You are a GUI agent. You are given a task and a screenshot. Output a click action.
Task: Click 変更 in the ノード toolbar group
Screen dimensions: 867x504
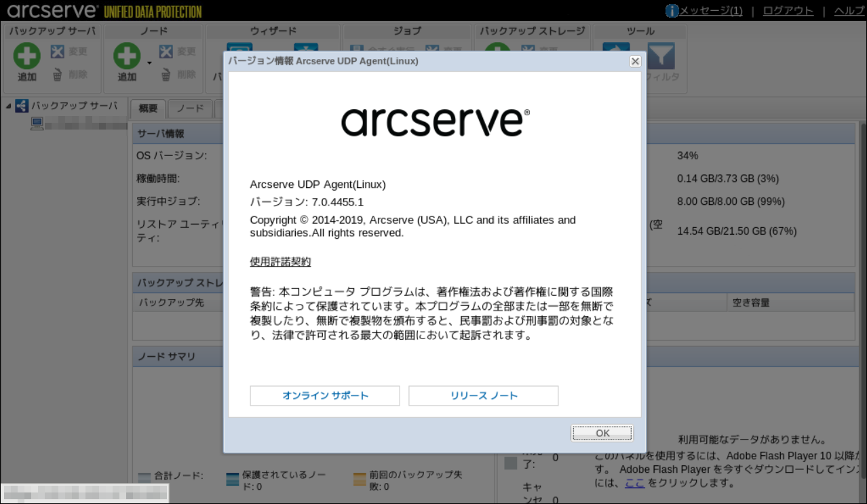177,52
